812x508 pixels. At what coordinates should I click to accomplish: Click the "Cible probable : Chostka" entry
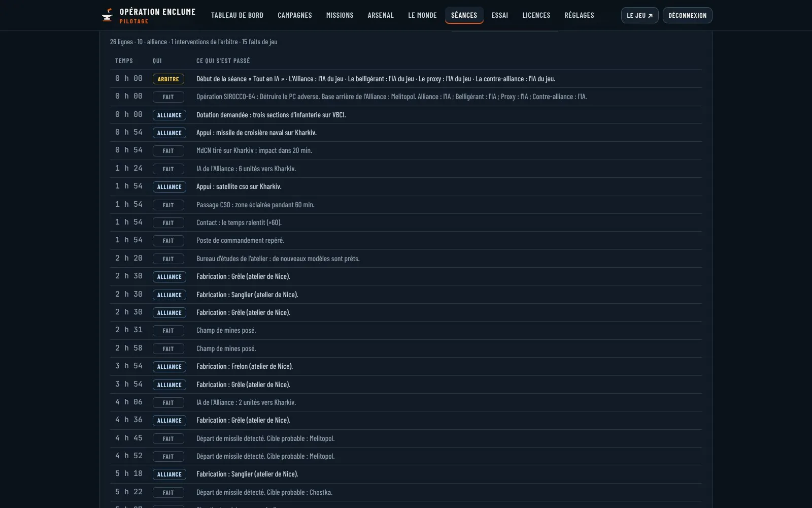coord(264,492)
